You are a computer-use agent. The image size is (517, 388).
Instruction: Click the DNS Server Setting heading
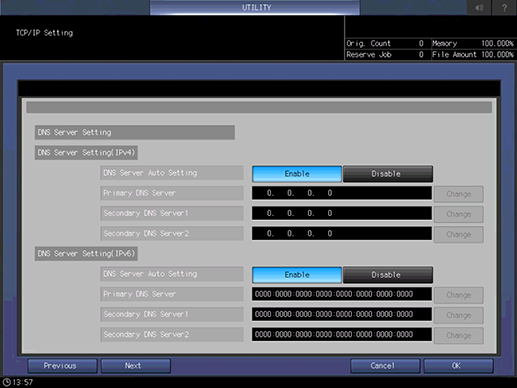(135, 132)
